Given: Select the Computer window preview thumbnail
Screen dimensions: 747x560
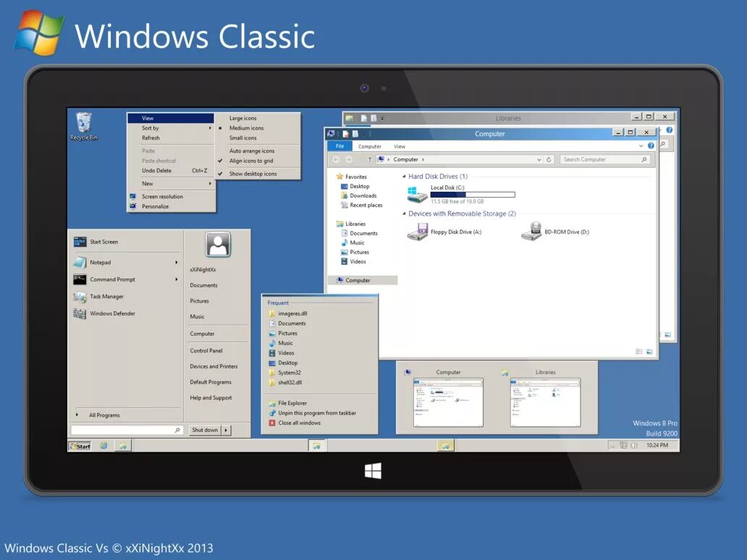Looking at the screenshot, I should pos(448,402).
